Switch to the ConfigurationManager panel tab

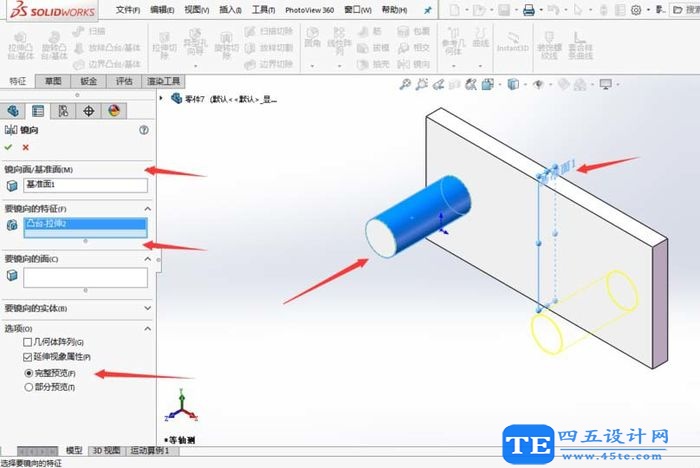click(63, 111)
